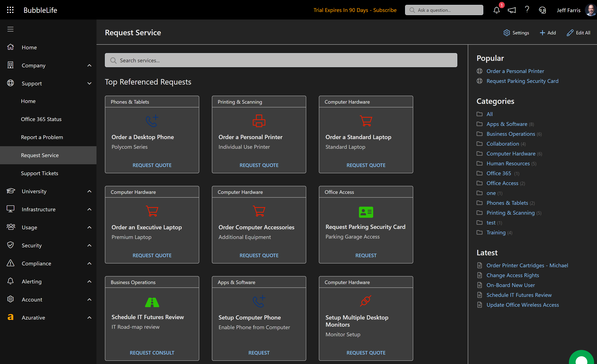
Task: Open Home under the Support submenu
Action: [48, 101]
